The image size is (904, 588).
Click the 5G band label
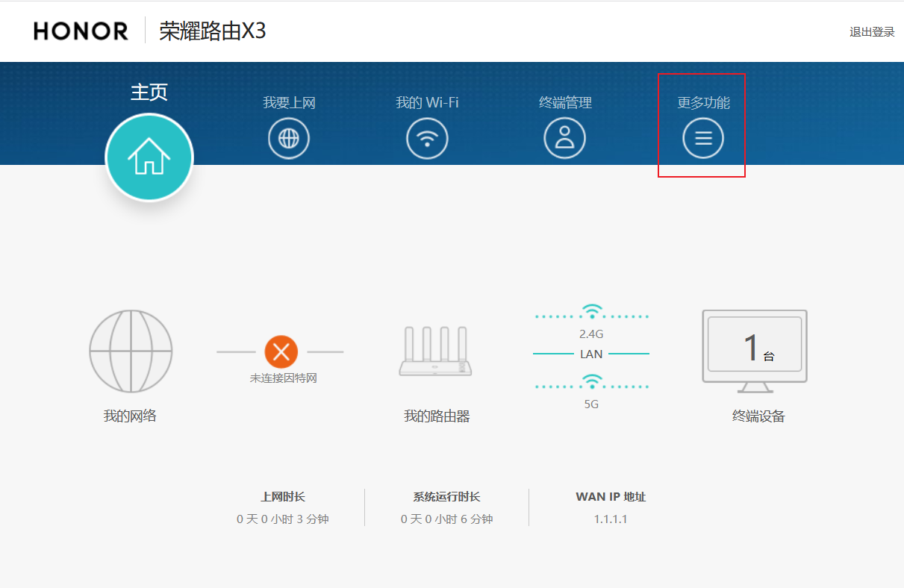point(591,404)
